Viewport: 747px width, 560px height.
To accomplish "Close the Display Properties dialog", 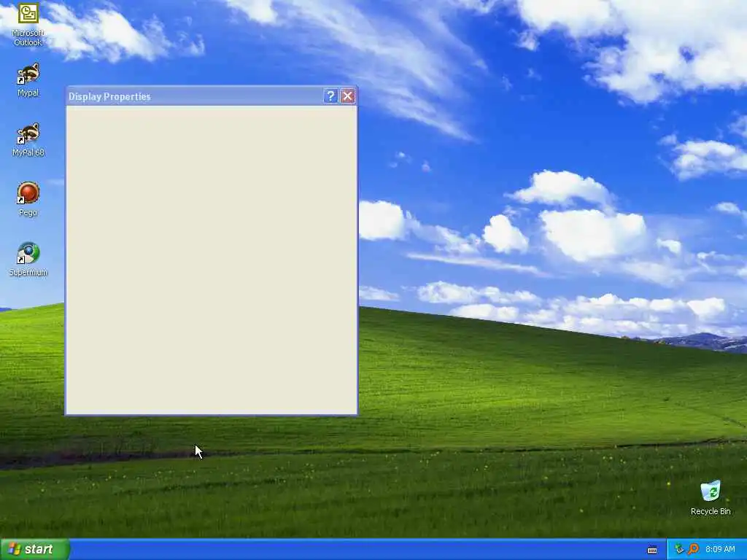I will (348, 96).
